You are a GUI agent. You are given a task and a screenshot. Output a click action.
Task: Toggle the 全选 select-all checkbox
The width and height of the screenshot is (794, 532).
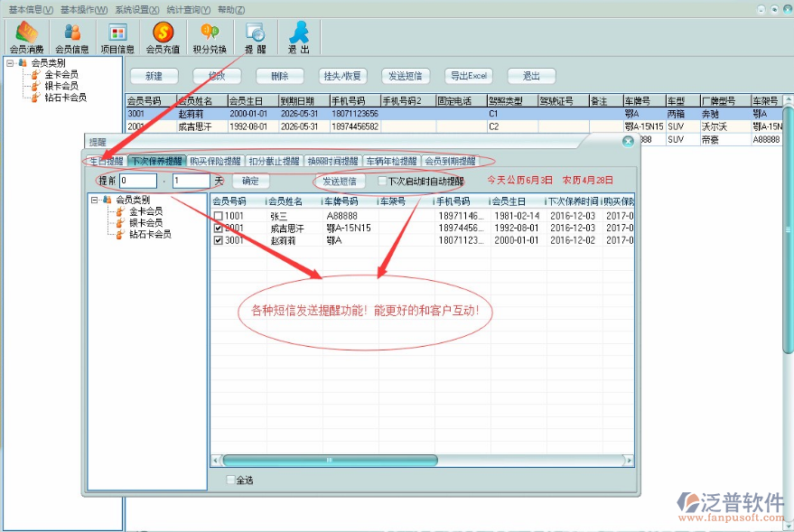click(x=230, y=480)
